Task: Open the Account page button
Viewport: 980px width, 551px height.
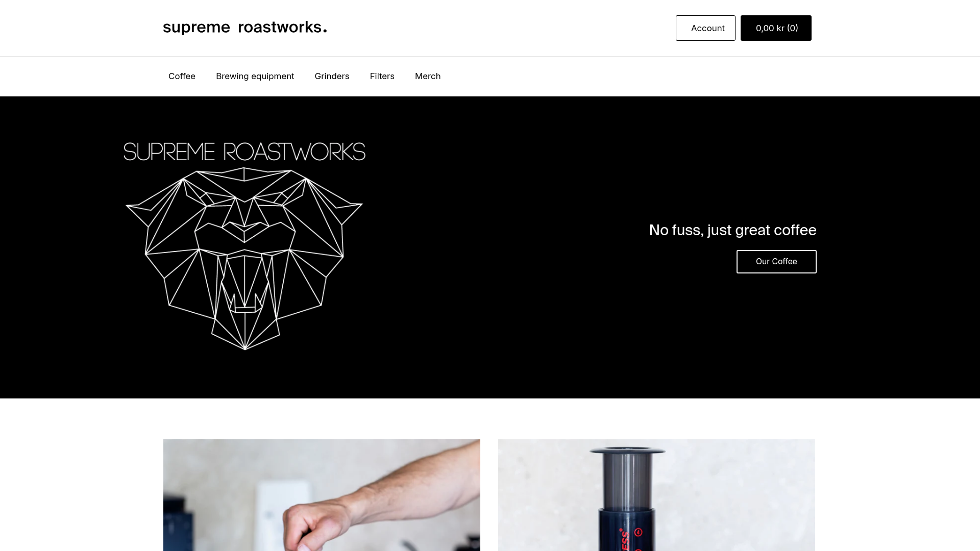Action: coord(705,28)
